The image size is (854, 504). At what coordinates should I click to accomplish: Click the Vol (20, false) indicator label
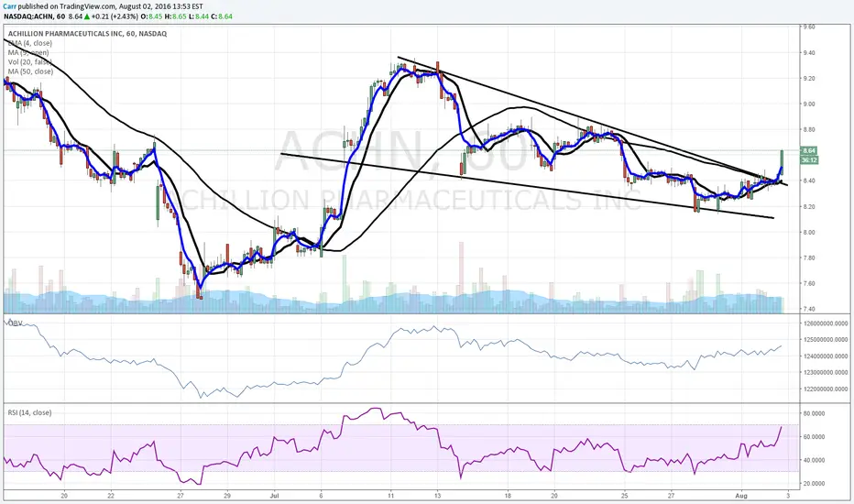29,62
